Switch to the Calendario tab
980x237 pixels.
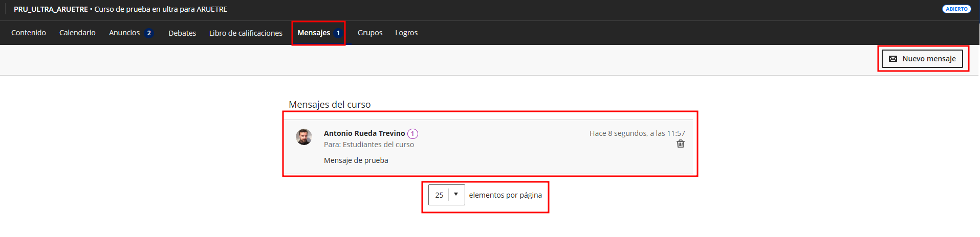point(77,33)
